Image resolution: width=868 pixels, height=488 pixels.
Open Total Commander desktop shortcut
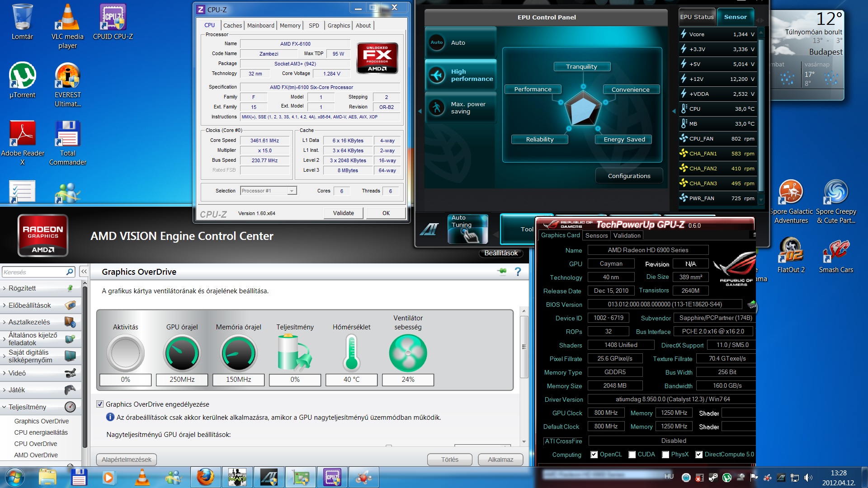67,142
